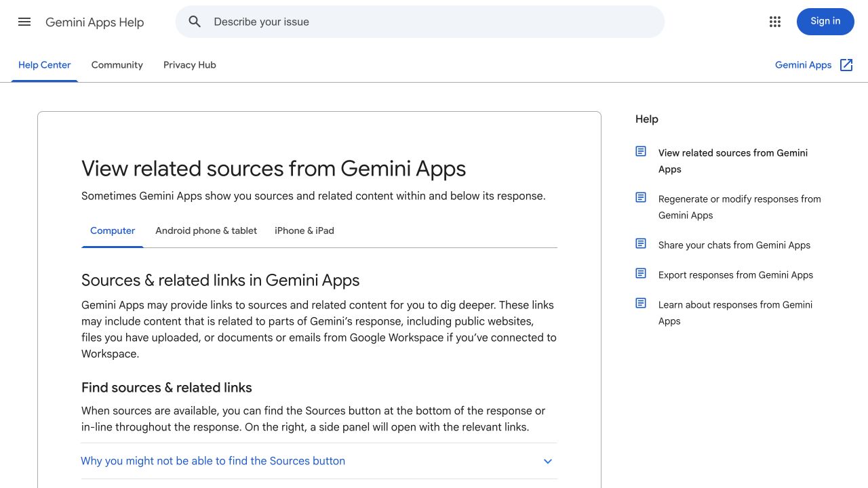Open the Google apps grid

[x=775, y=22]
